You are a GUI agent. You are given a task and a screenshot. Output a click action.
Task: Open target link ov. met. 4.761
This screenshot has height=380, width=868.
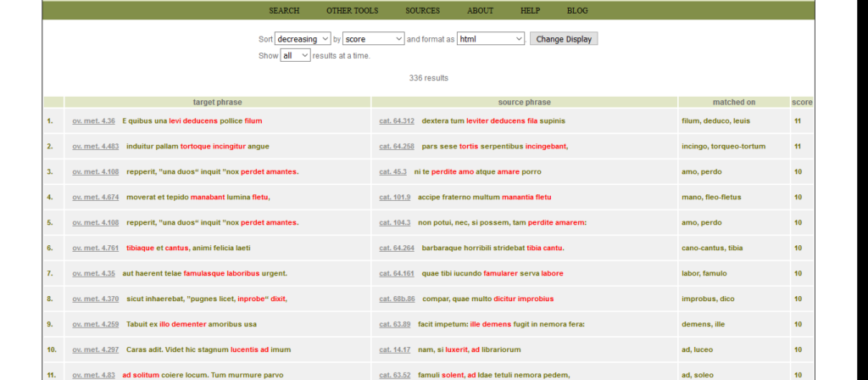click(95, 249)
